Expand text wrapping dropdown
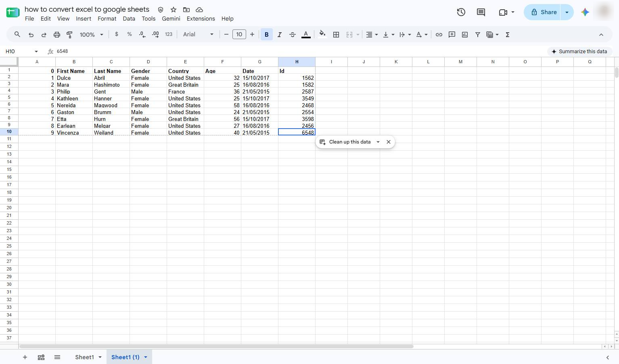This screenshot has height=364, width=619. point(410,35)
